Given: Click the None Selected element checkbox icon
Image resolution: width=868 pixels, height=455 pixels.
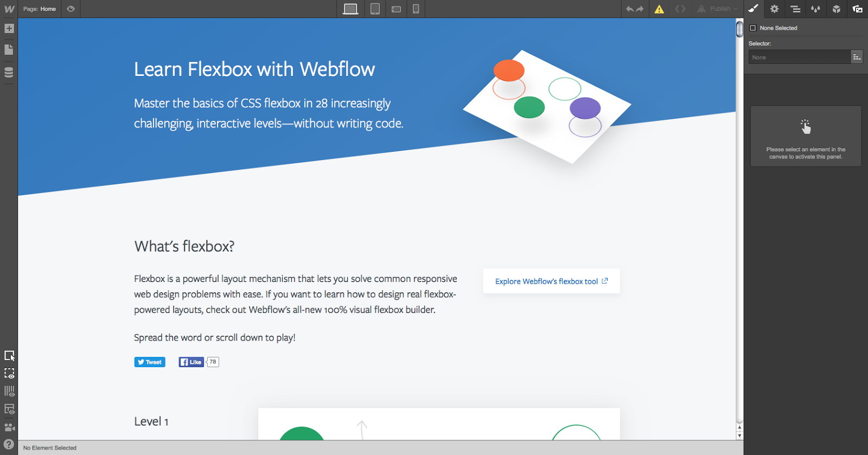Looking at the screenshot, I should (x=752, y=28).
